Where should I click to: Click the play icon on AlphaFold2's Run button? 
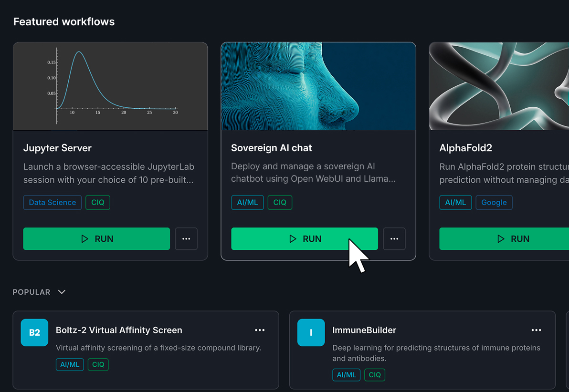tap(500, 238)
